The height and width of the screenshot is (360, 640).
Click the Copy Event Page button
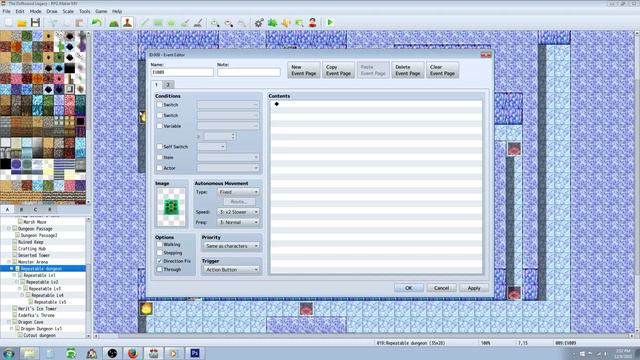pyautogui.click(x=338, y=70)
